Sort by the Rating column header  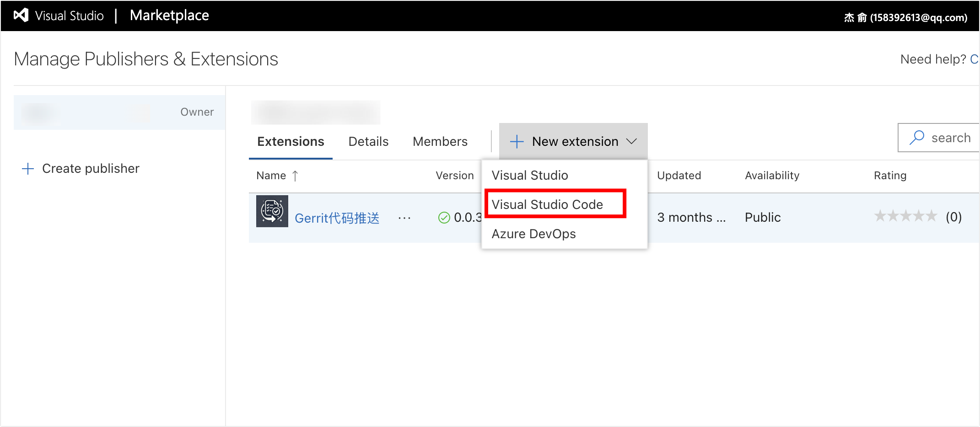[890, 176]
